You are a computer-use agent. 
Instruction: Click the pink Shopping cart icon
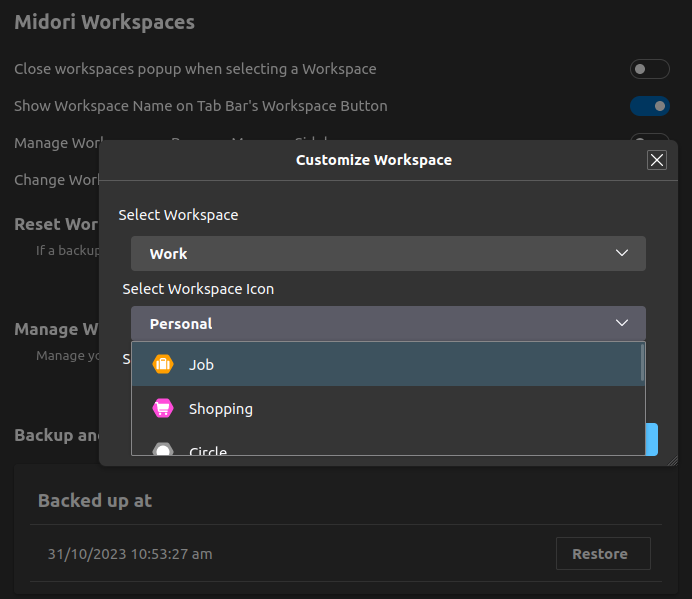[163, 408]
